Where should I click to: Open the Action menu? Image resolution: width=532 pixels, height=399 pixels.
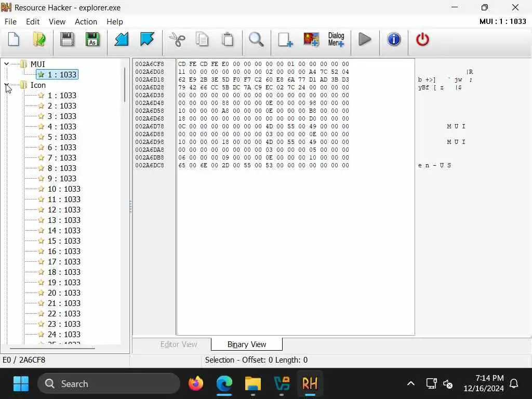pyautogui.click(x=86, y=22)
